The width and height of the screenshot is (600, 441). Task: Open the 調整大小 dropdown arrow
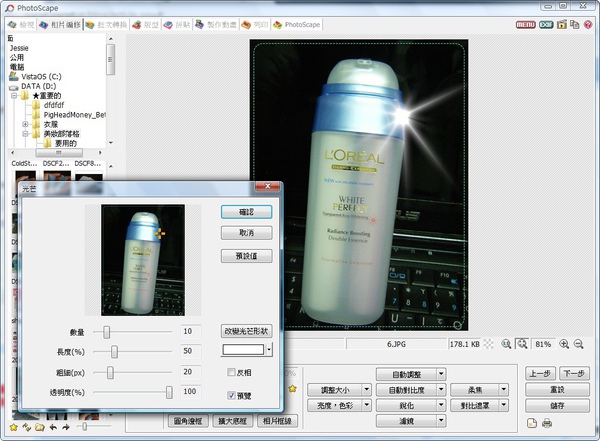coord(367,390)
